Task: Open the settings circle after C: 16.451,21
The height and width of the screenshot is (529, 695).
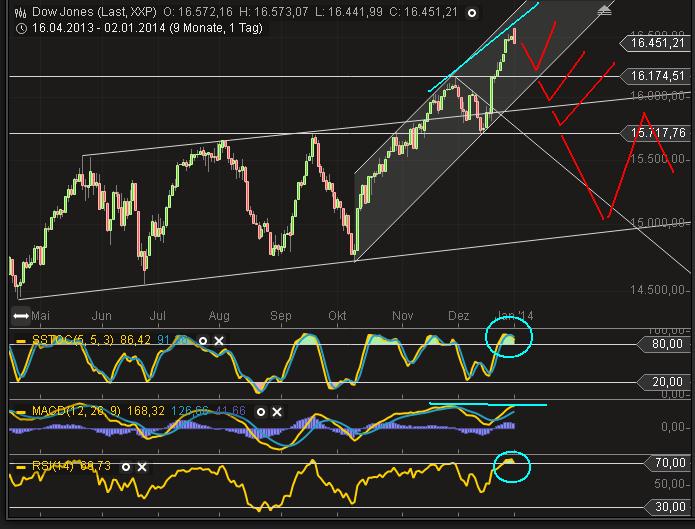Action: [x=472, y=13]
